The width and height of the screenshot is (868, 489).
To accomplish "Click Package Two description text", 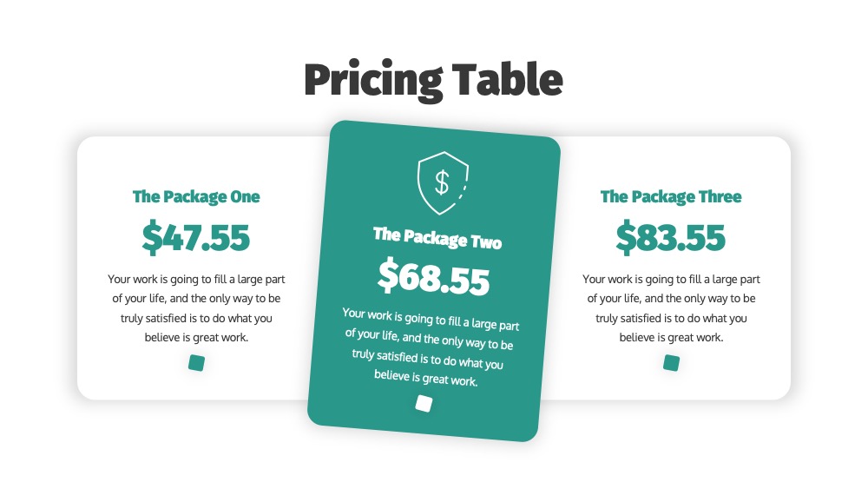I will pos(431,347).
